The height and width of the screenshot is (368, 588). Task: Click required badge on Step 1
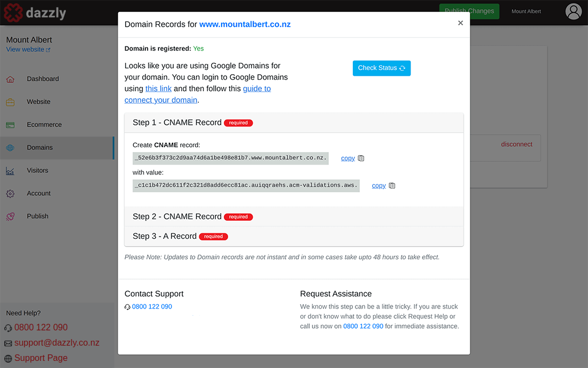[238, 123]
